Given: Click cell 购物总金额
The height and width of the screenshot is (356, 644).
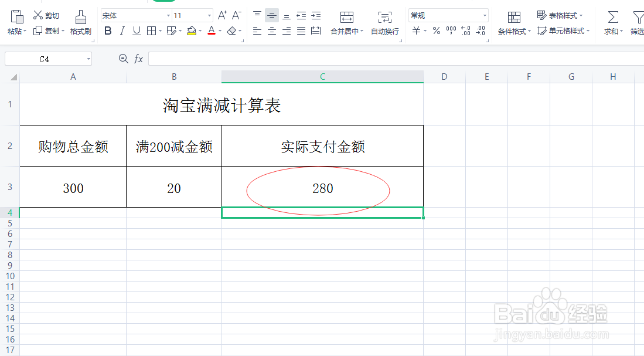Looking at the screenshot, I should [73, 146].
